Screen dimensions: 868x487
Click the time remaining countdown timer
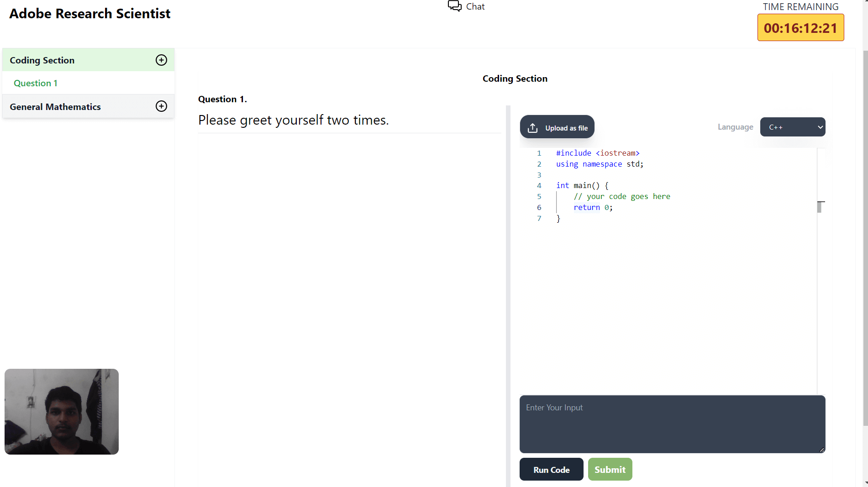point(800,28)
